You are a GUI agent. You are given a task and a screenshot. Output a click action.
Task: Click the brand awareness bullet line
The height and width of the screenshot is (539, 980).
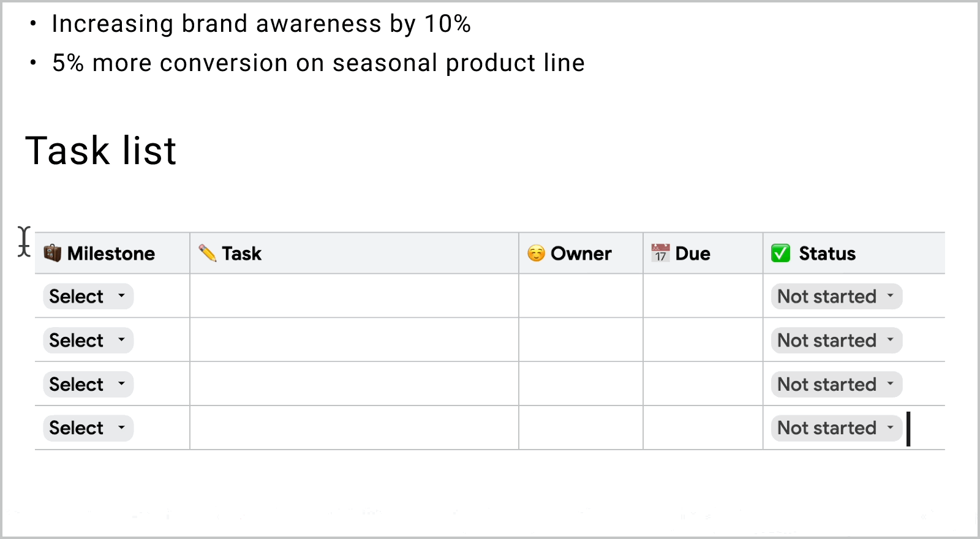[261, 24]
